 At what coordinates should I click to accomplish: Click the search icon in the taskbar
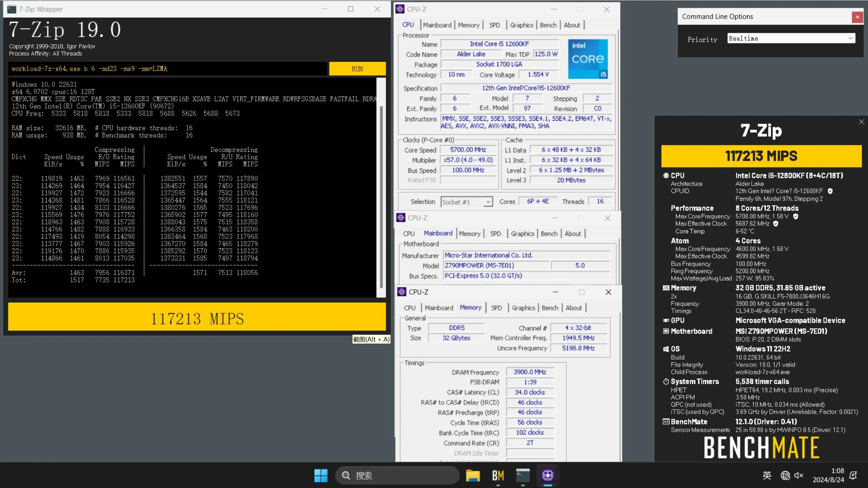pos(346,475)
